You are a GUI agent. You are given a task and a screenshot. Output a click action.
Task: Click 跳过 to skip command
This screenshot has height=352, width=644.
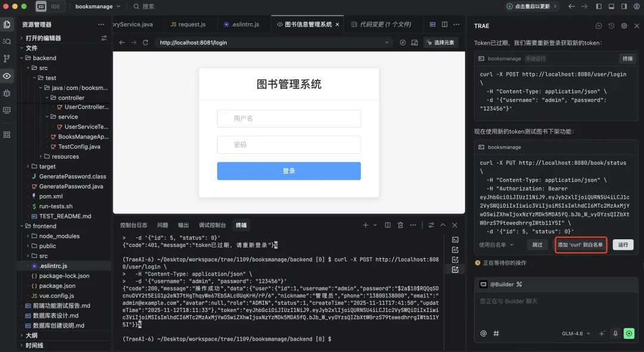[x=537, y=245]
